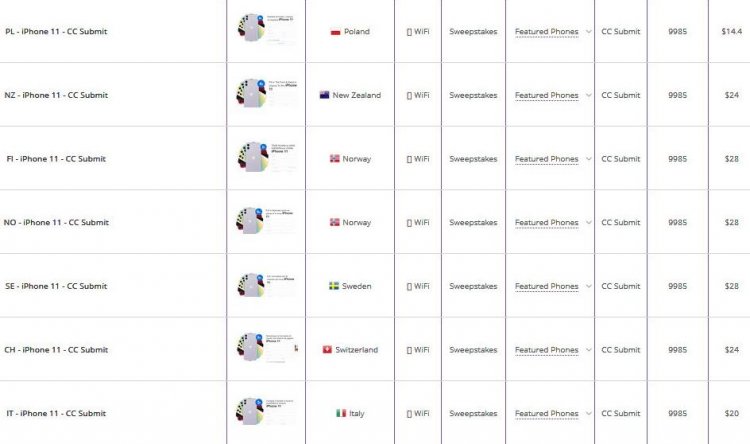Click WiFi device icon in Italy row
This screenshot has height=444, width=750.
coord(409,414)
